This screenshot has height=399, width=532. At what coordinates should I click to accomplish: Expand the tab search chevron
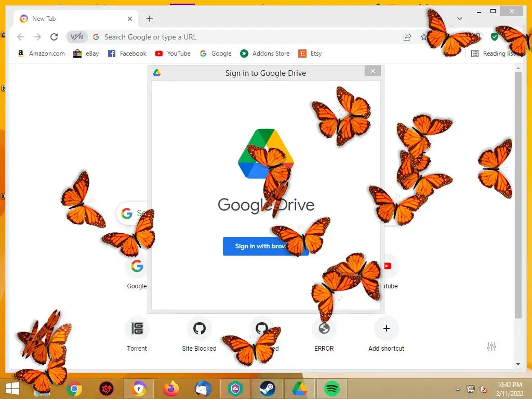pyautogui.click(x=460, y=19)
